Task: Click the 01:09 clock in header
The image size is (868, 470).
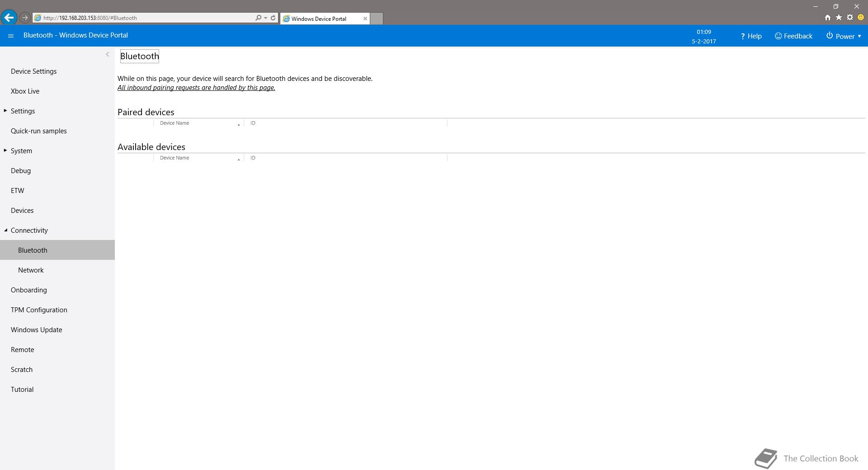Action: pos(704,32)
